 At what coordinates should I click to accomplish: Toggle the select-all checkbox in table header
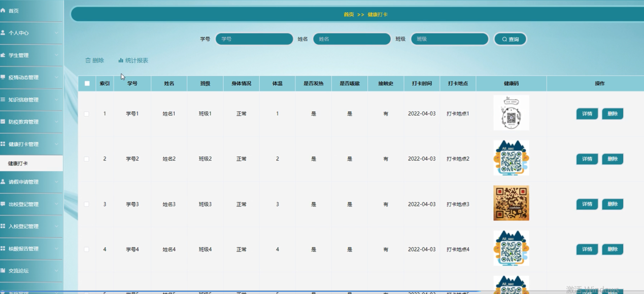(x=87, y=84)
